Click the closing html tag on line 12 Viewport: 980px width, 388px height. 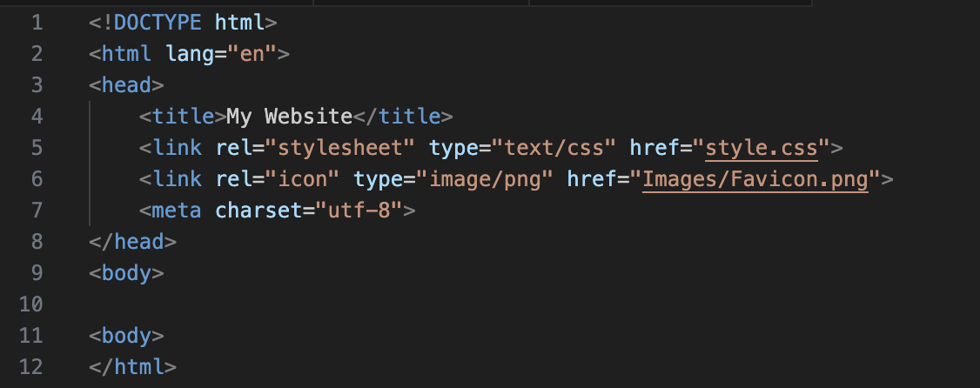point(132,367)
